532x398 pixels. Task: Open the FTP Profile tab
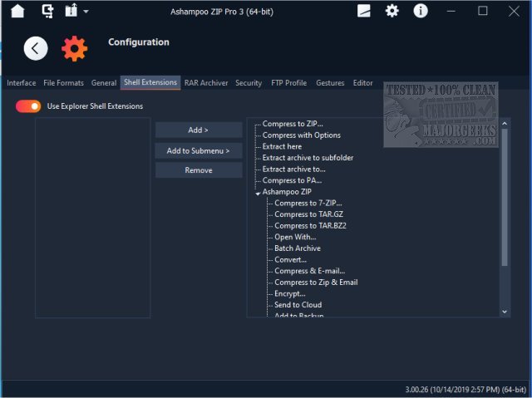[288, 83]
